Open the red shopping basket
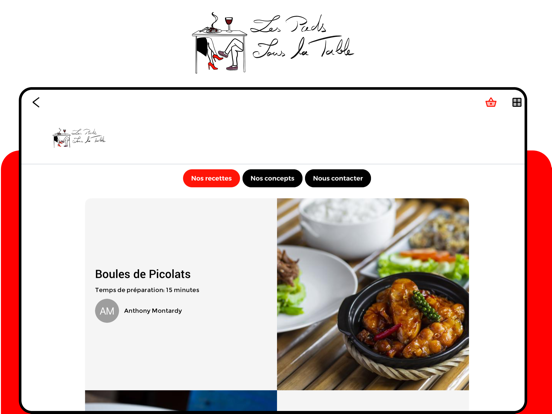The width and height of the screenshot is (552, 414). [491, 102]
